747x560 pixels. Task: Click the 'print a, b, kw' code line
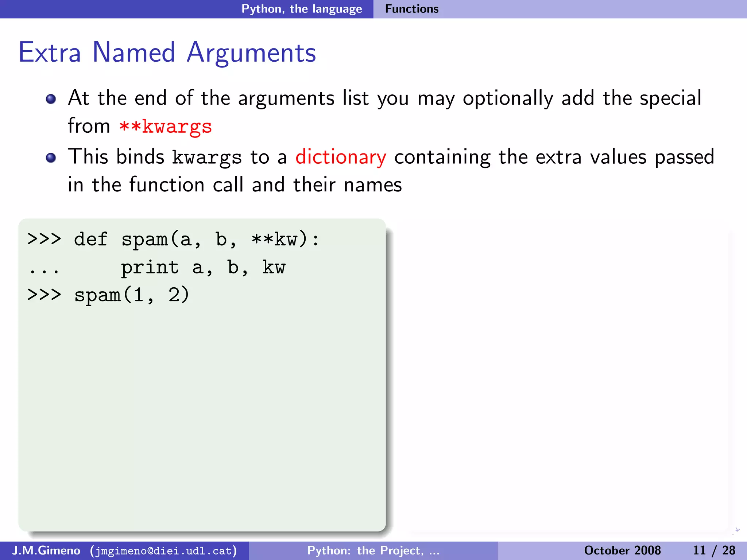(203, 268)
